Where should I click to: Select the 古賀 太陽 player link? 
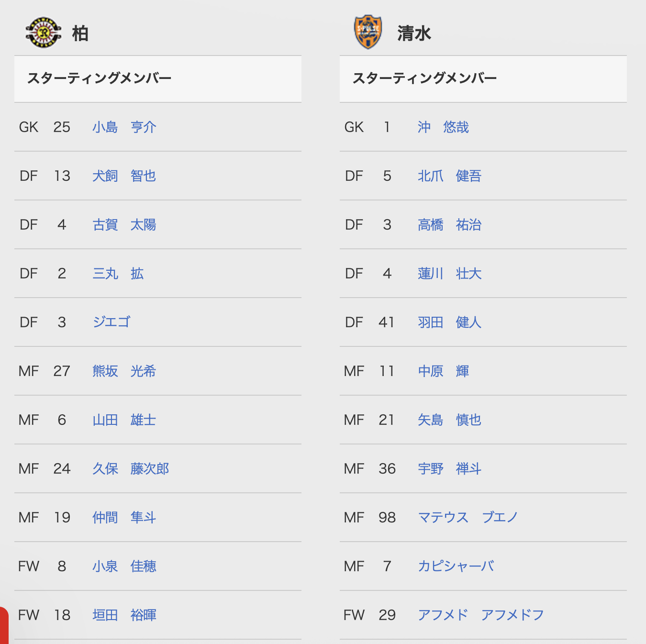tap(124, 225)
